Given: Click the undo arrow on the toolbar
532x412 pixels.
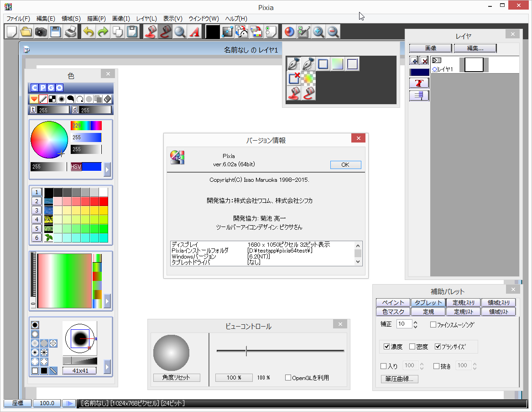Looking at the screenshot, I should (x=88, y=32).
